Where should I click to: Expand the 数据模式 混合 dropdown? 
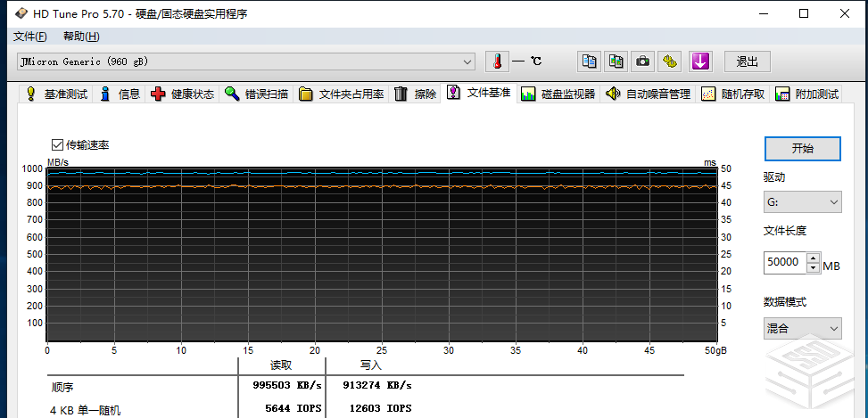click(x=802, y=328)
